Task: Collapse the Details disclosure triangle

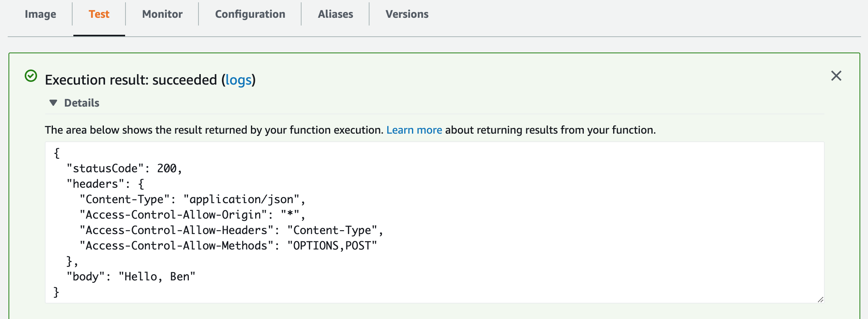Action: click(x=53, y=103)
